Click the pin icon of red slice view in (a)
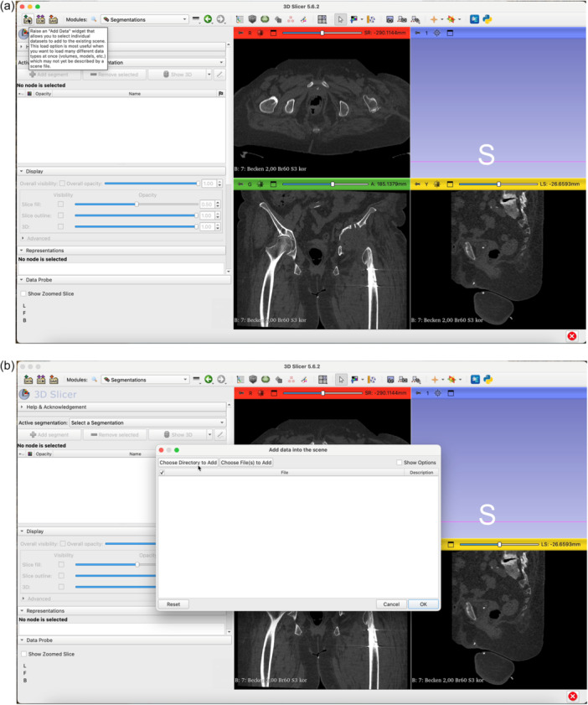This screenshot has width=588, height=705. pos(240,33)
